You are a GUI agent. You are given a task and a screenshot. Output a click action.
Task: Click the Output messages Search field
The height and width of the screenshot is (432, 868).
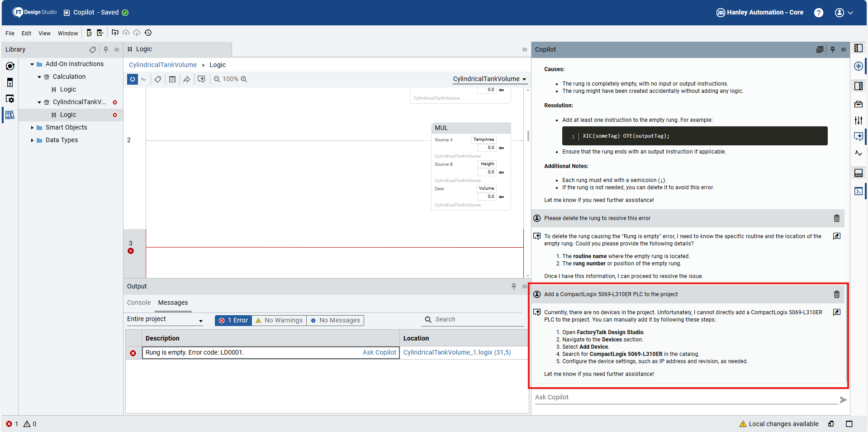click(x=473, y=319)
